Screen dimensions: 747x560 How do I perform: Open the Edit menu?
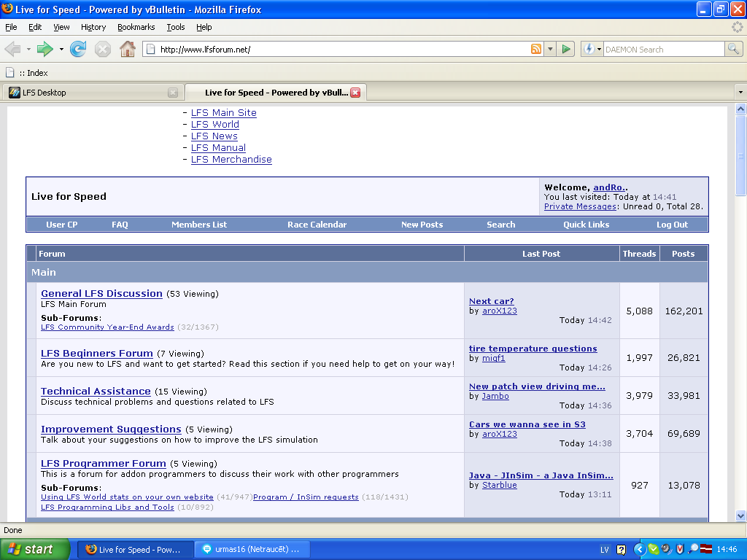pos(35,27)
